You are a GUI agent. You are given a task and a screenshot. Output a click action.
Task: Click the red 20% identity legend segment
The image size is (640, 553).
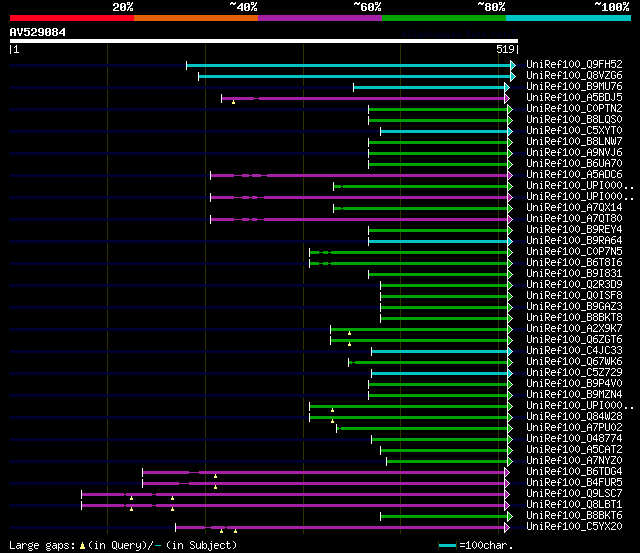[72, 18]
